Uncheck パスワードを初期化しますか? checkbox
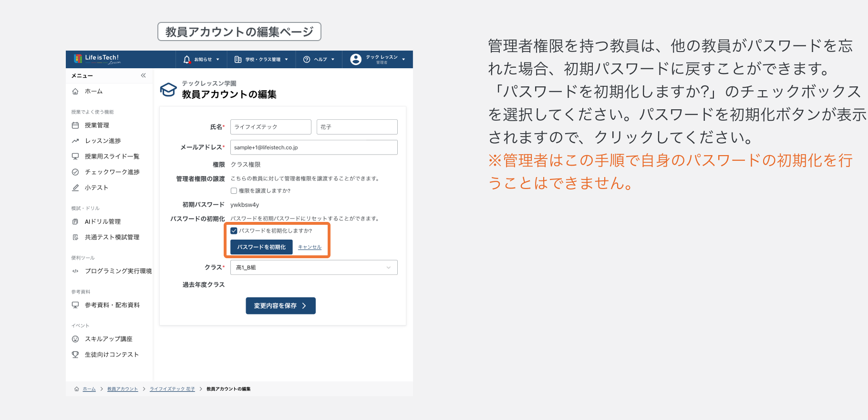This screenshot has height=420, width=868. pos(234,231)
